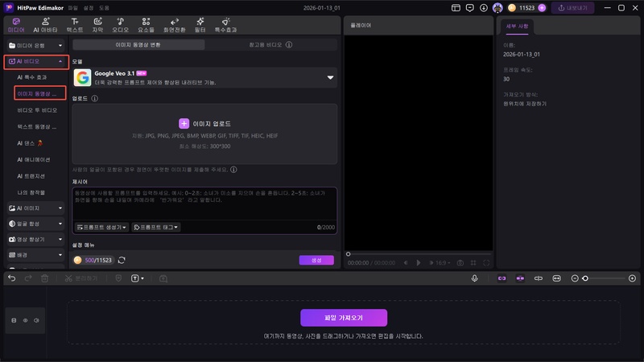Click the layout panel icon in the title bar
The height and width of the screenshot is (362, 644).
(456, 8)
